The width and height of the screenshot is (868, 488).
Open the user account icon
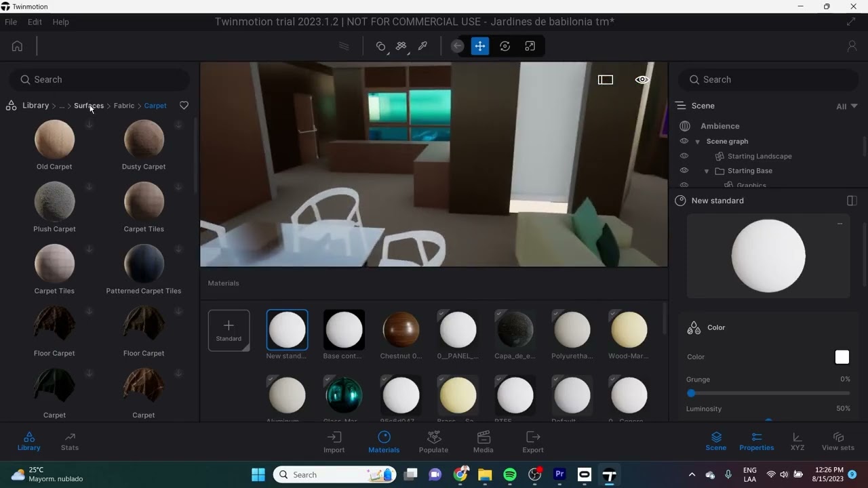[x=852, y=46]
